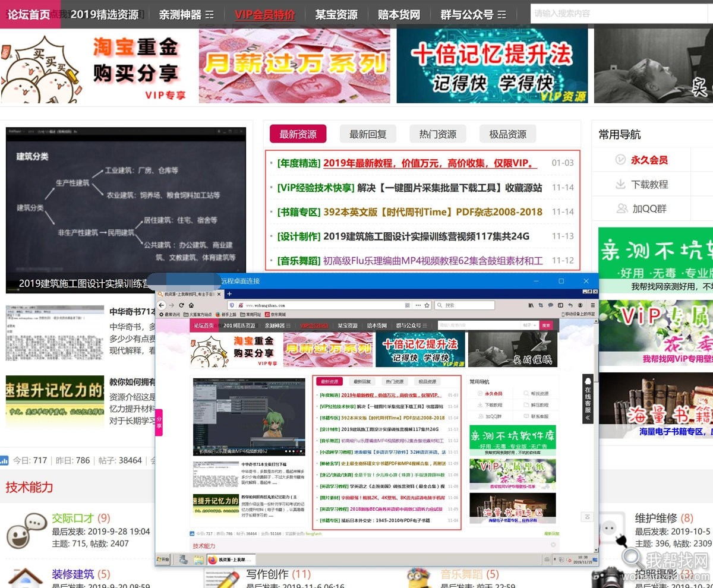713x588 pixels.
Task: Open 2019精选资源 in main page navbar
Action: 104,15
